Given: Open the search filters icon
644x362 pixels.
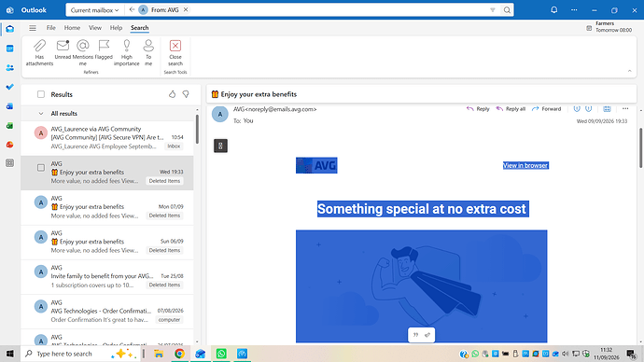Looking at the screenshot, I should point(493,10).
